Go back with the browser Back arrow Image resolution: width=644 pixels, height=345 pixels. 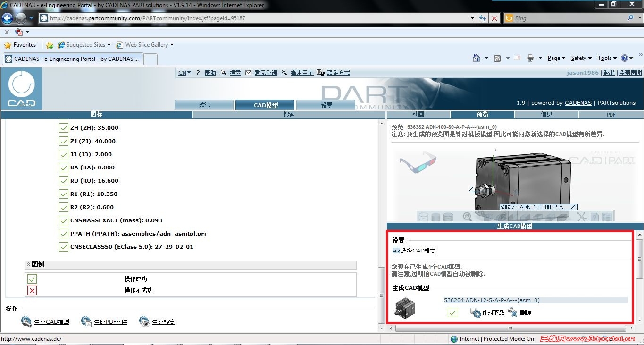click(x=7, y=18)
